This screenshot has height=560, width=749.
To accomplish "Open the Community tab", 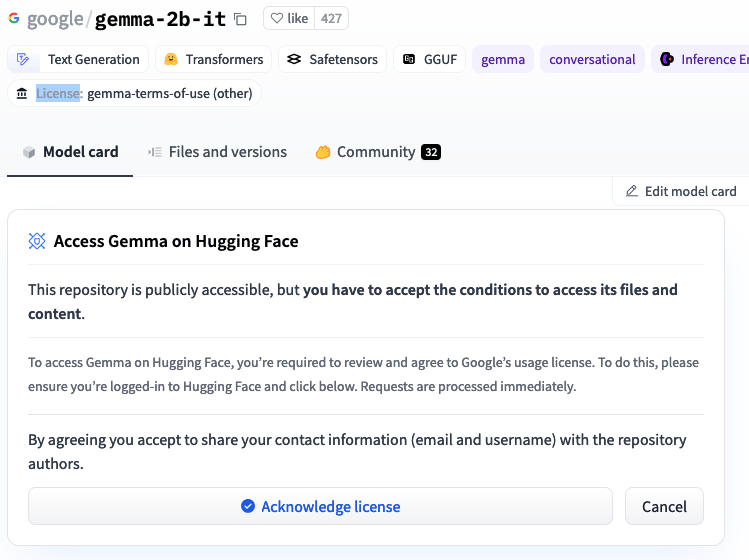I will tap(378, 152).
